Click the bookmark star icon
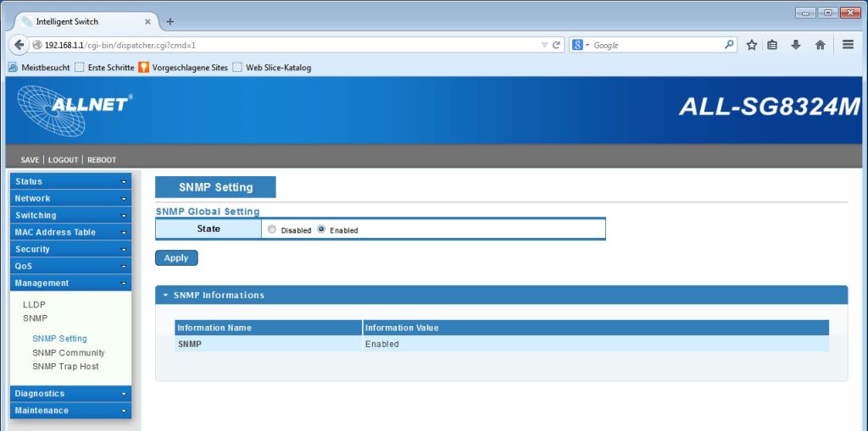 click(752, 45)
